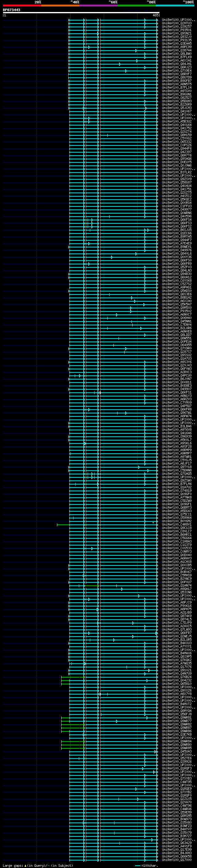The image size is (197, 868).
Task: Open hit UniRef100_A9PC99
Action: [177, 47]
